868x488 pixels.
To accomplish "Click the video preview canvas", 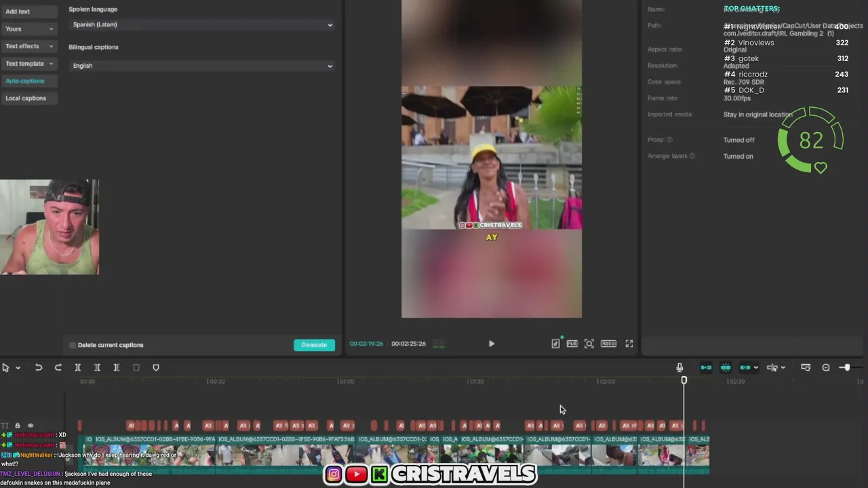I will click(492, 159).
